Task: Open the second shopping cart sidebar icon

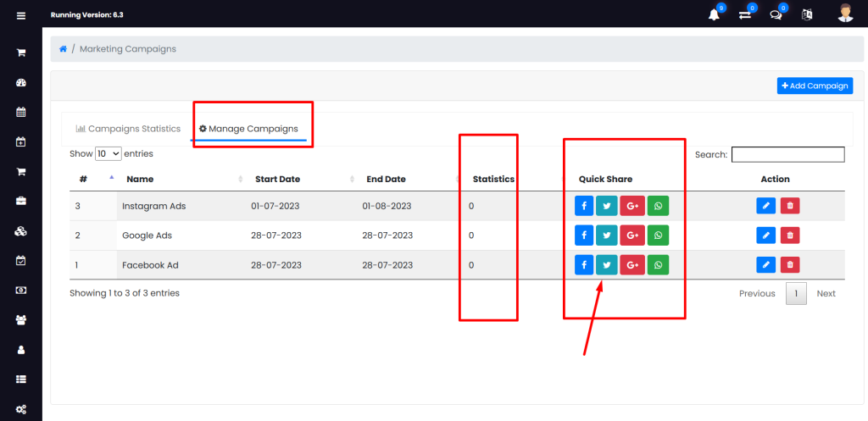Action: click(21, 171)
